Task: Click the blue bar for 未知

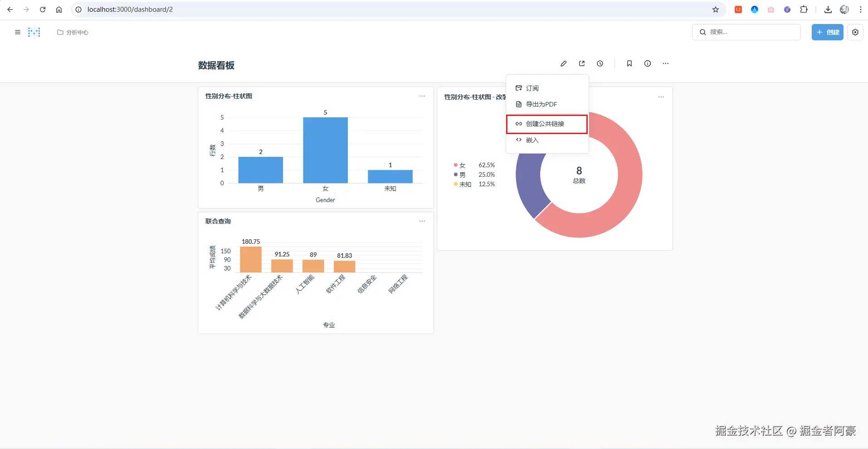Action: [390, 176]
